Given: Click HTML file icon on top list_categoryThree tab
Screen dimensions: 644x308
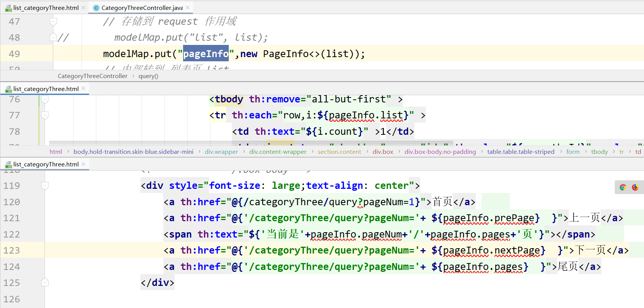Looking at the screenshot, I should 8,8.
